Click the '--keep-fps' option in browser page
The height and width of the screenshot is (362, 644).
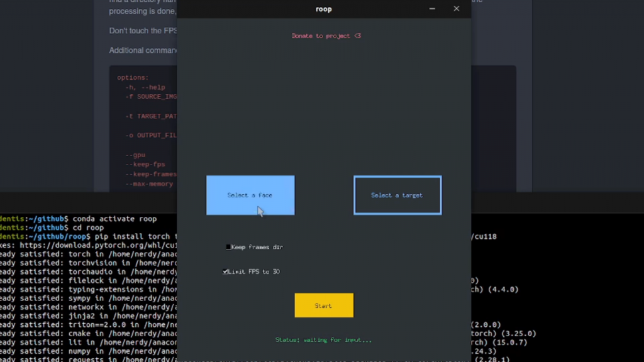pyautogui.click(x=145, y=164)
